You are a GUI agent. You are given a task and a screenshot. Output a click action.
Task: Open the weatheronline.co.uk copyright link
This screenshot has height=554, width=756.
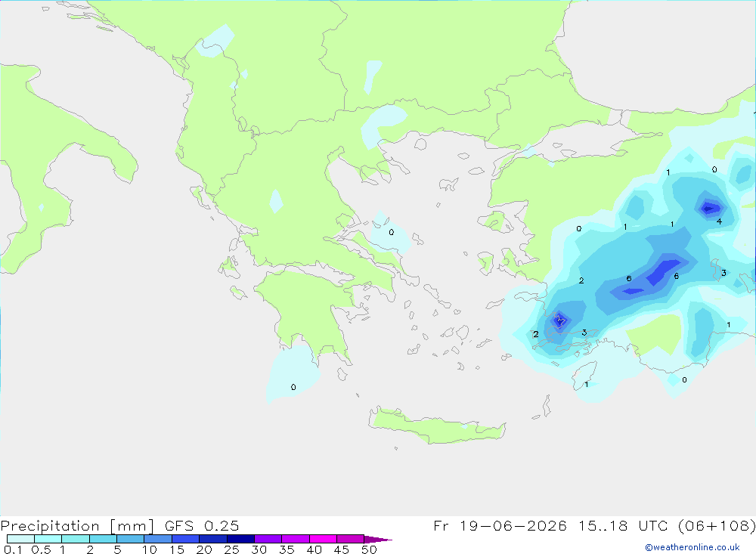(x=692, y=547)
